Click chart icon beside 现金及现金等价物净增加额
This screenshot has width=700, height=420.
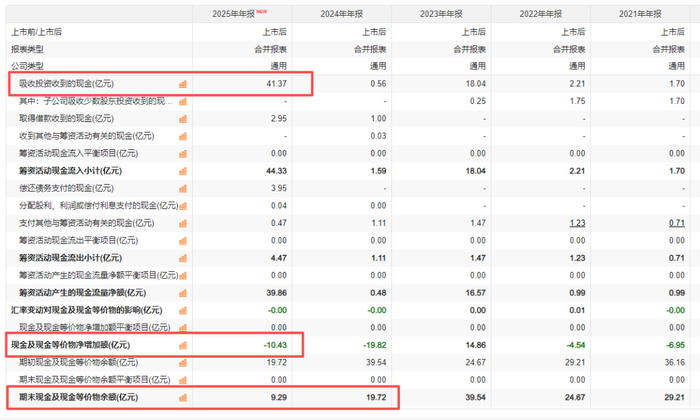[x=183, y=345]
